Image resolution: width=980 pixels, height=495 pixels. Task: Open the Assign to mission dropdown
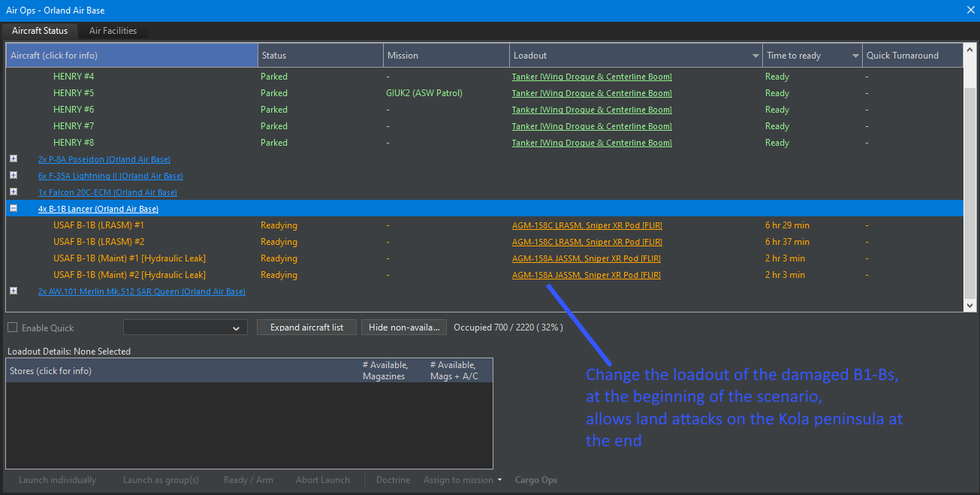click(463, 480)
